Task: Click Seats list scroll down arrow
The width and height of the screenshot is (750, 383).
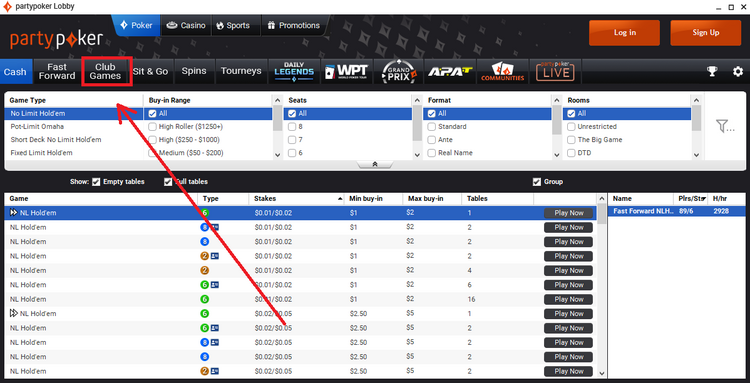Action: click(417, 155)
